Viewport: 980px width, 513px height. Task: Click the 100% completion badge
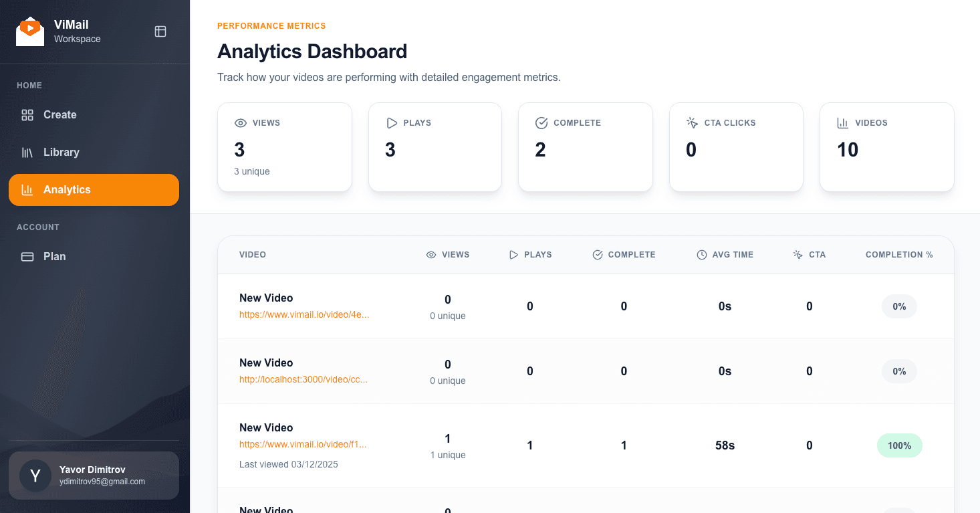click(x=899, y=445)
